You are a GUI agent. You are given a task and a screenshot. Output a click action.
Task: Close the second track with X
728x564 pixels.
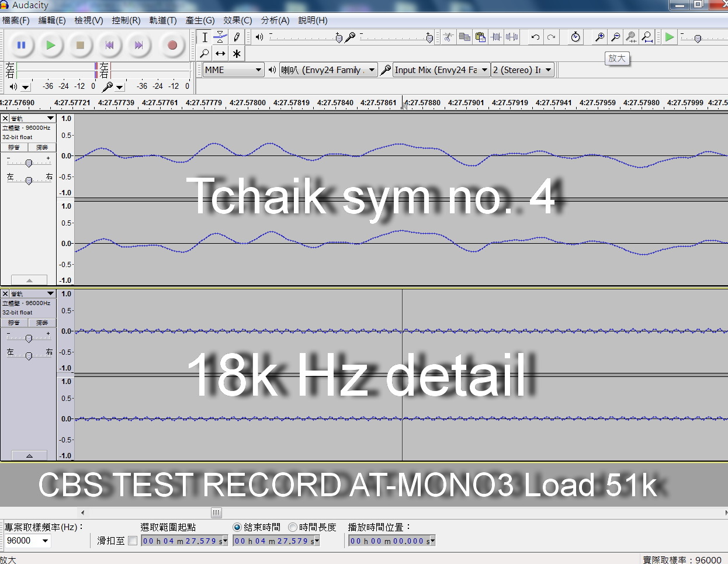(5, 293)
